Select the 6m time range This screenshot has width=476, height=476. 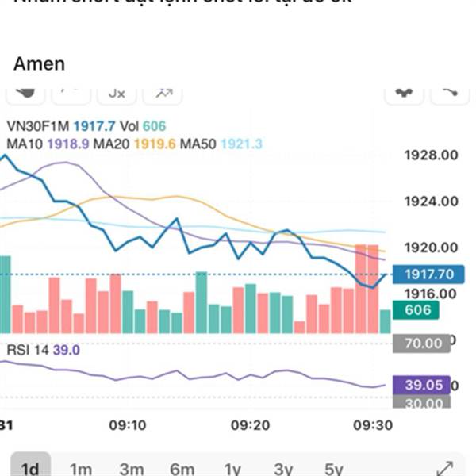(182, 469)
